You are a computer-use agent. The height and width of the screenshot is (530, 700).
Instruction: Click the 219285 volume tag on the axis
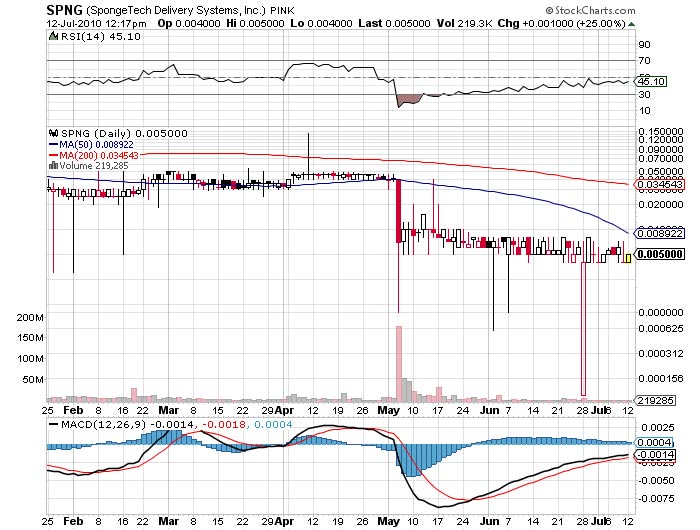tap(655, 401)
